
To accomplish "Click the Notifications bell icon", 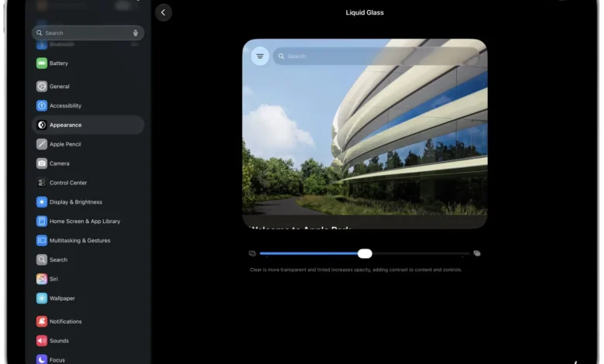I will (x=42, y=321).
